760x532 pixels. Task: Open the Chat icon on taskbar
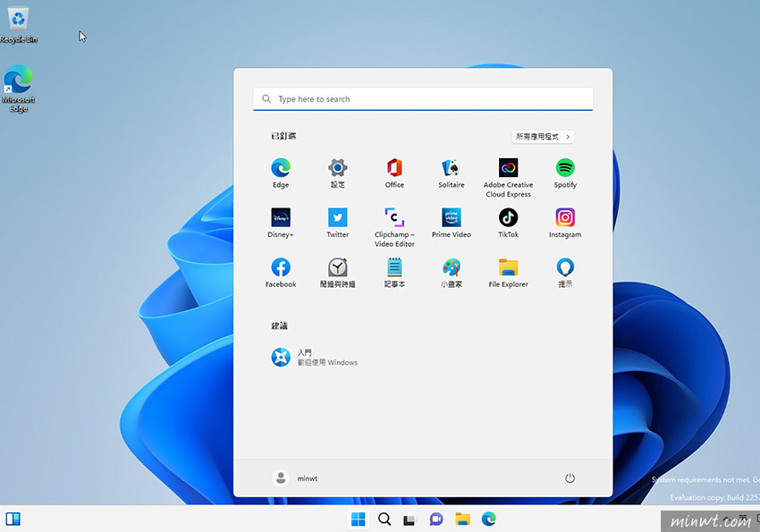(x=436, y=519)
